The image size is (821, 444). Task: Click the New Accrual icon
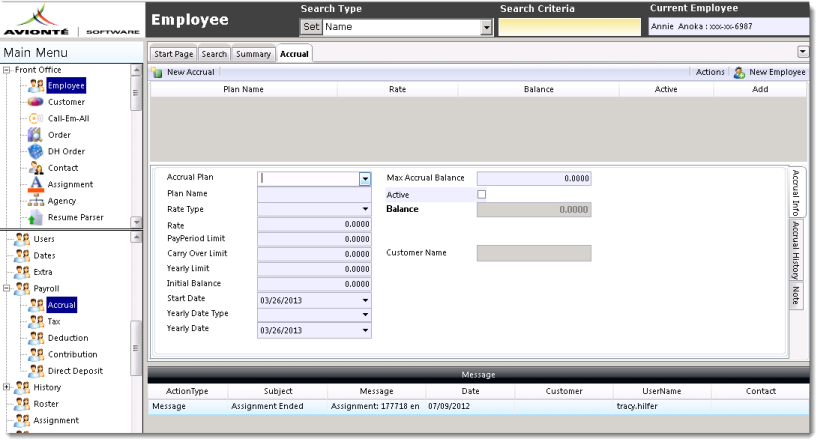click(x=157, y=72)
